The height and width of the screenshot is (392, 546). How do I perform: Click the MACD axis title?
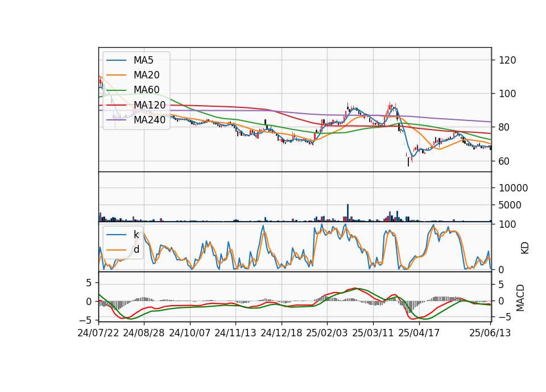[520, 298]
